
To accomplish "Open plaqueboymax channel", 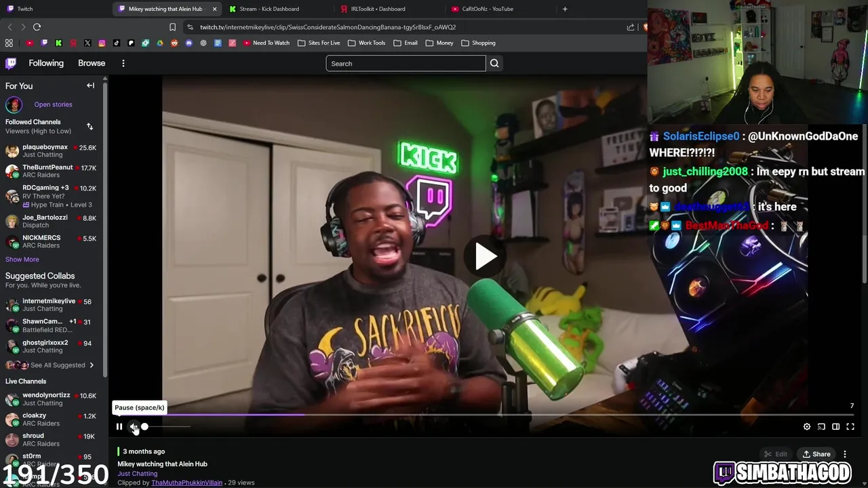I will (51, 150).
